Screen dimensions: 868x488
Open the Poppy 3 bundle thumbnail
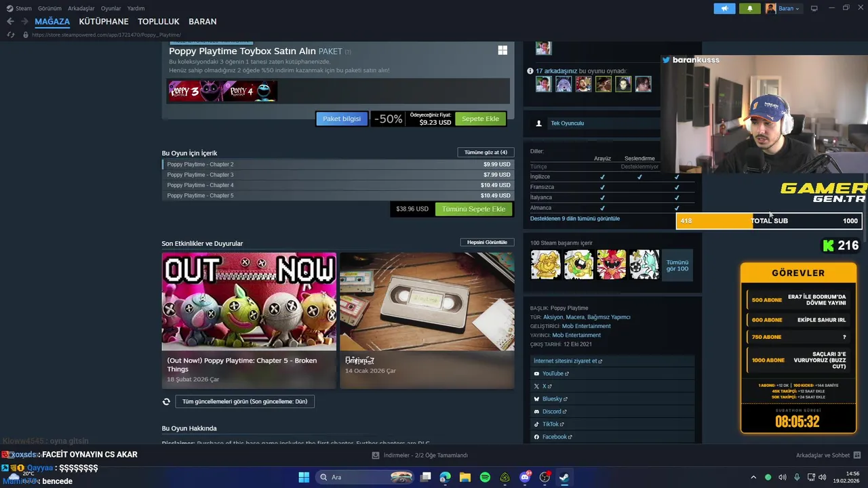coord(195,91)
